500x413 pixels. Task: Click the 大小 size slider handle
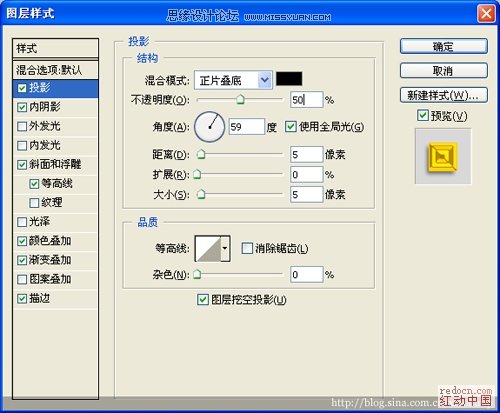click(x=201, y=194)
